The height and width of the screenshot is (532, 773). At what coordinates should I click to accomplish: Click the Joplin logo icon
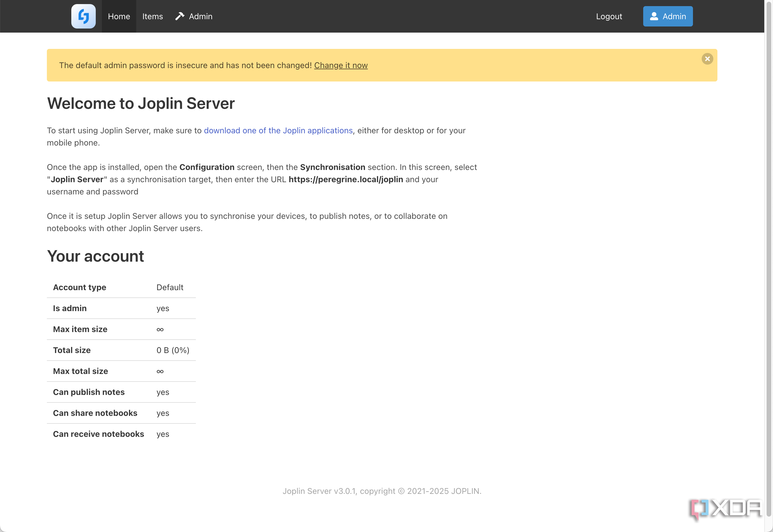coord(83,16)
